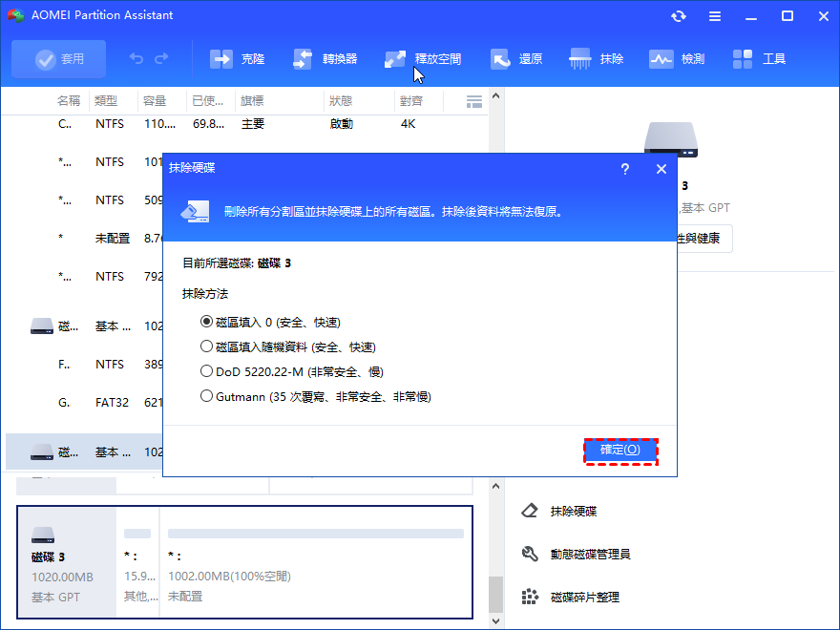Screen dimensions: 840x630
Task: Click the 1002.00MB 未配置 partition block
Action: tap(316, 562)
